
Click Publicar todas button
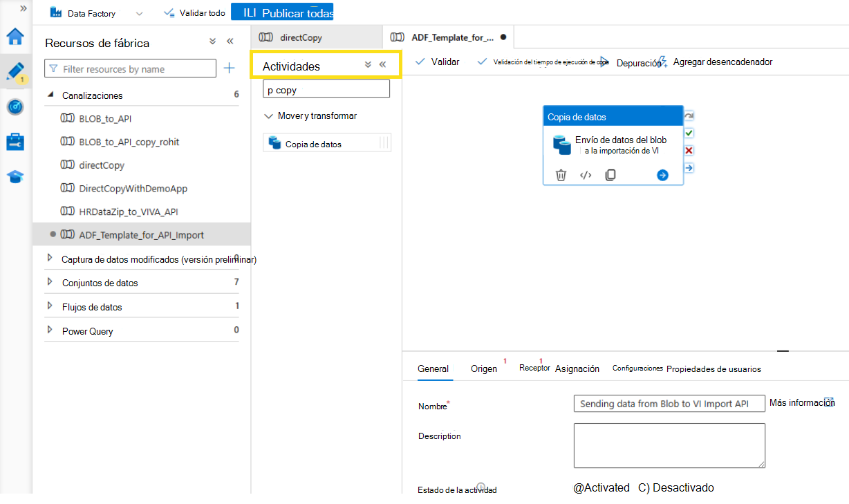pyautogui.click(x=282, y=12)
